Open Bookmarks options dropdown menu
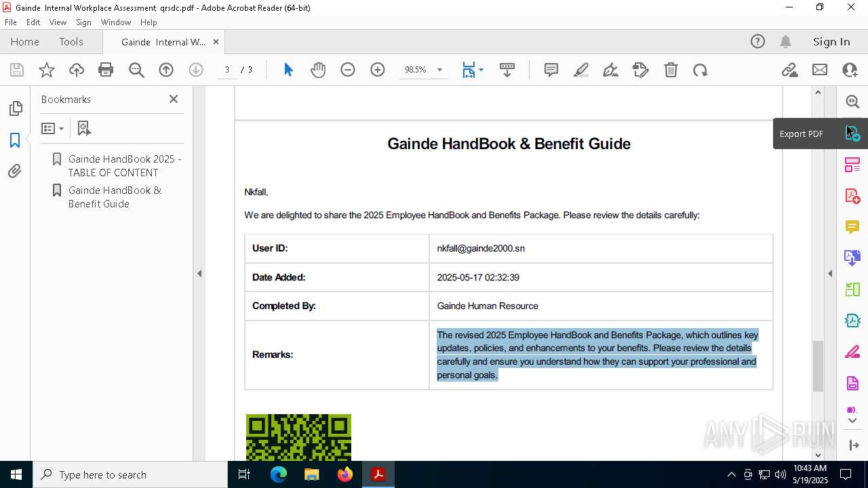868x488 pixels. coord(52,128)
